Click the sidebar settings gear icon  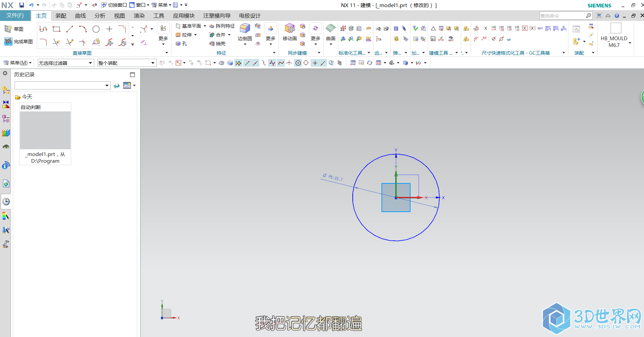tap(5, 73)
